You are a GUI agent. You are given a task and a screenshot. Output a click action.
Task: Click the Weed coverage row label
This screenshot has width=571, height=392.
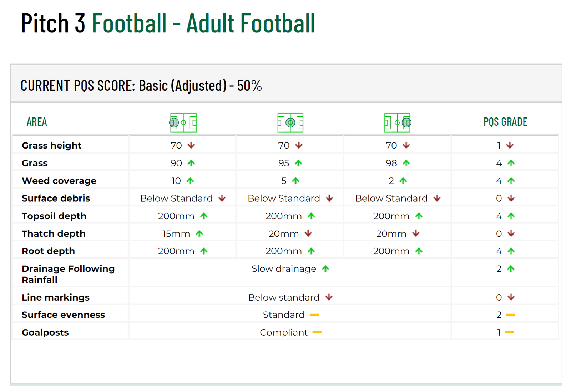coord(59,181)
